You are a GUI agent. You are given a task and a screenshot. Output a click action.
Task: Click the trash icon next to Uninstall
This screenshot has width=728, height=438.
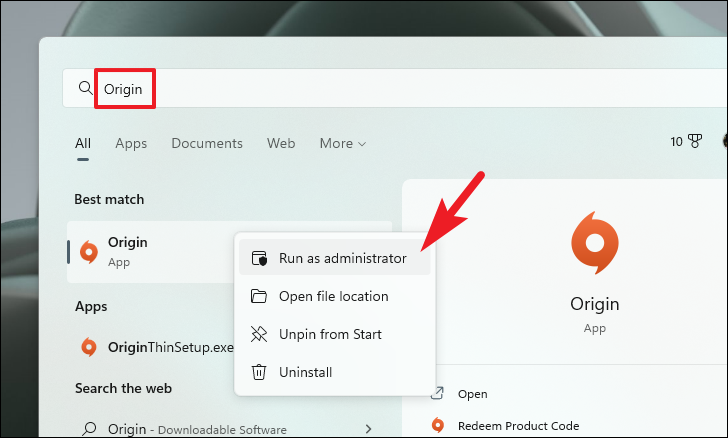tap(259, 372)
